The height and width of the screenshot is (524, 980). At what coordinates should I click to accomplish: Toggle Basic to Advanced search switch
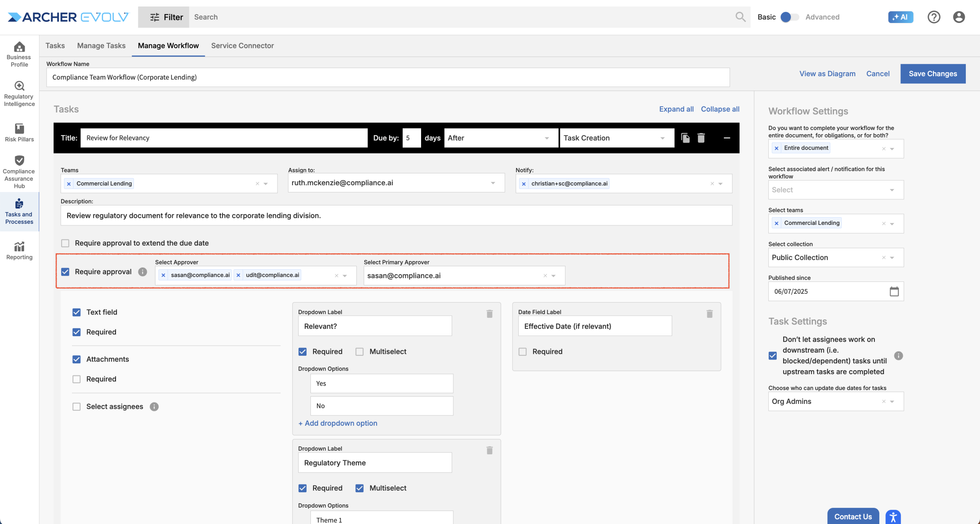tap(790, 17)
